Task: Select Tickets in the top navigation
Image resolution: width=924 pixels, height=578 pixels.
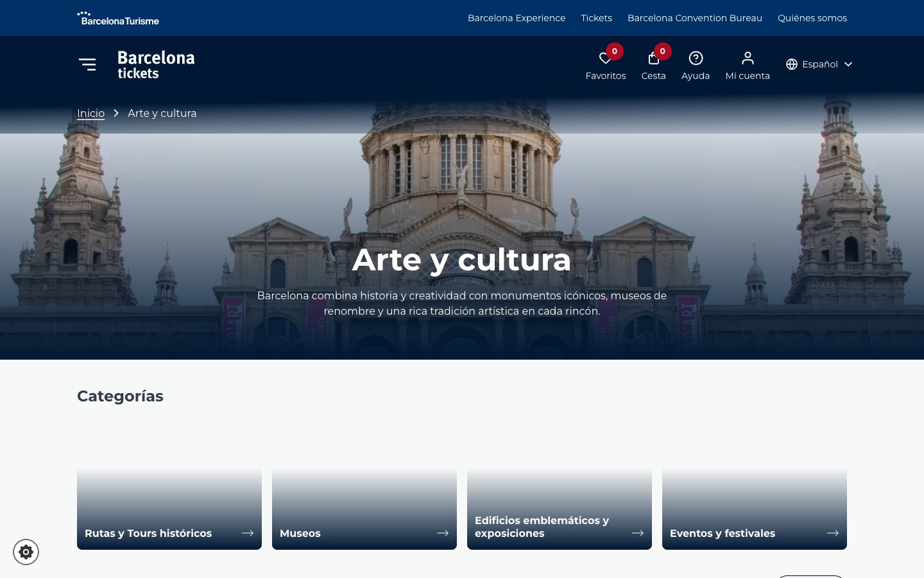Action: pyautogui.click(x=596, y=18)
